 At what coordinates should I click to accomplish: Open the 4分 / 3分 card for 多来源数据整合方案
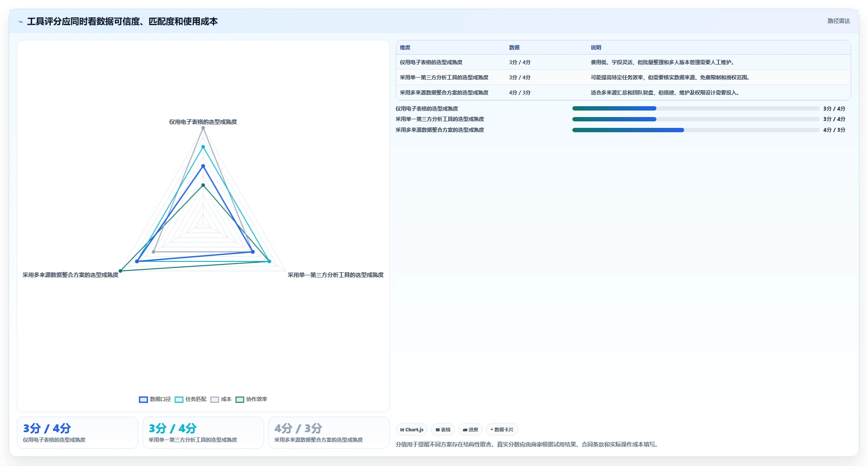pyautogui.click(x=329, y=433)
